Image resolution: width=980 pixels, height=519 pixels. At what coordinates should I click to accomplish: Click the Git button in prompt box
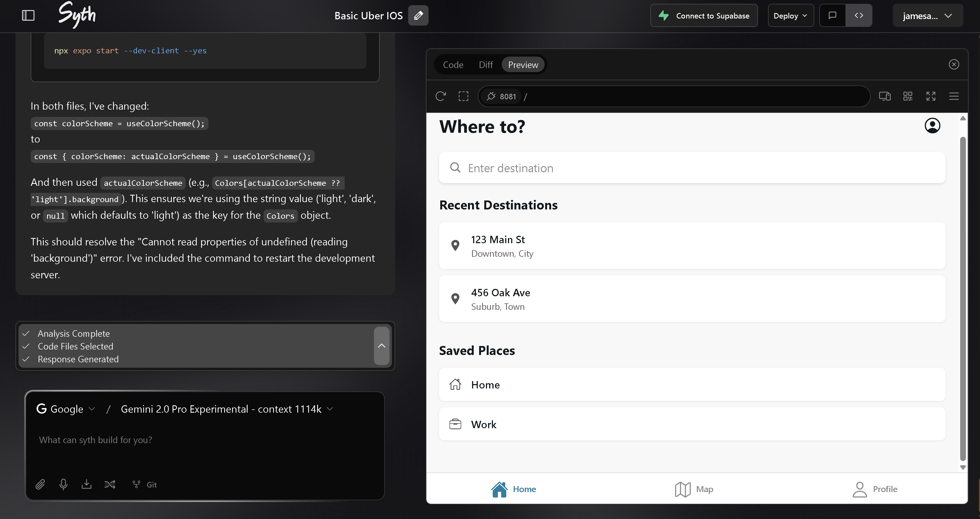pyautogui.click(x=145, y=484)
